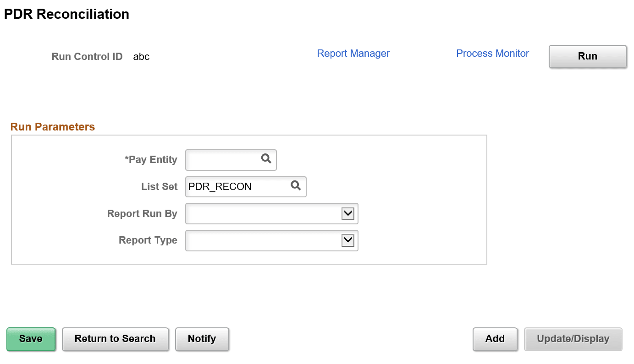Click the Run button
This screenshot has width=634, height=364.
point(587,56)
